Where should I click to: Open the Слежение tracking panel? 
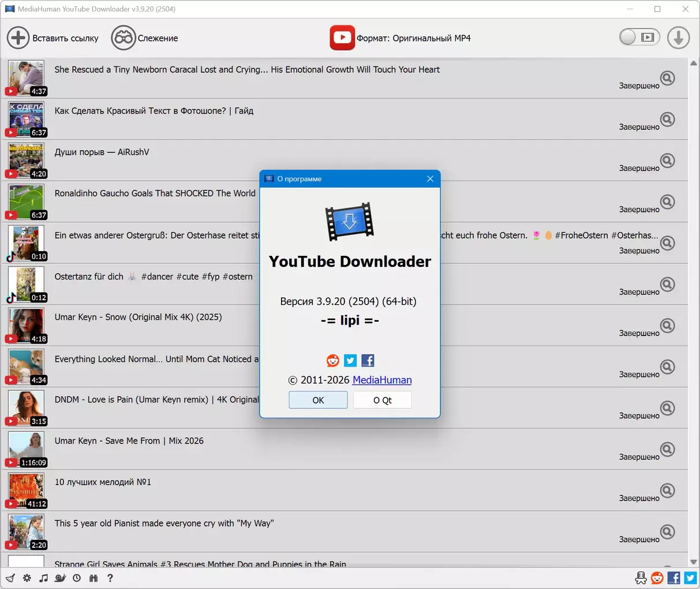pos(145,38)
